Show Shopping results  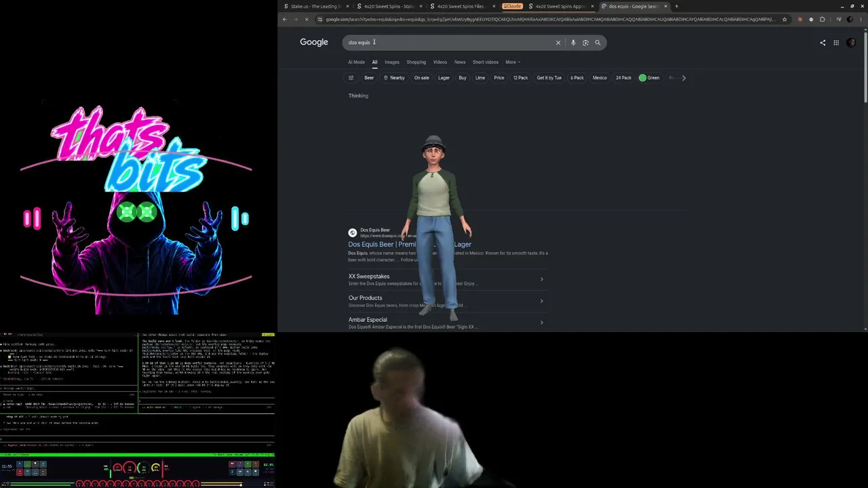tap(416, 62)
